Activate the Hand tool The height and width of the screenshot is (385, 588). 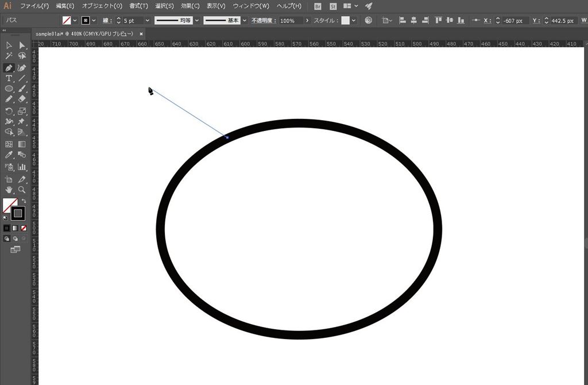(x=9, y=190)
